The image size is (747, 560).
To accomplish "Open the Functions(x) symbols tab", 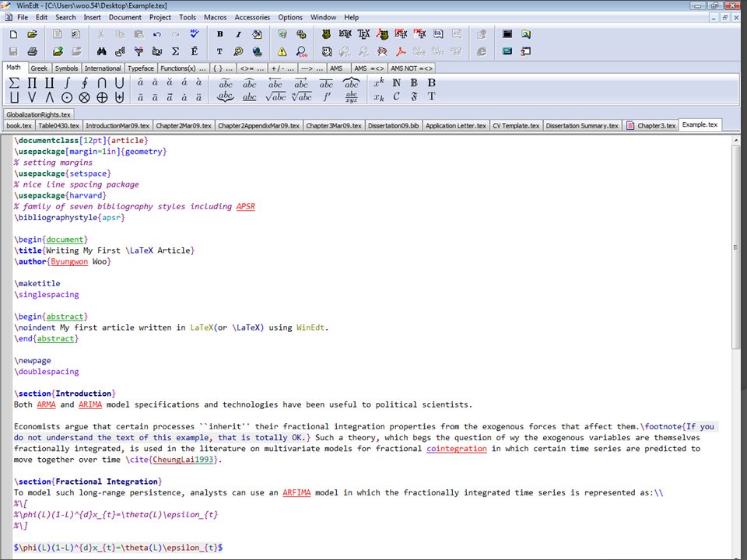I will pyautogui.click(x=183, y=68).
